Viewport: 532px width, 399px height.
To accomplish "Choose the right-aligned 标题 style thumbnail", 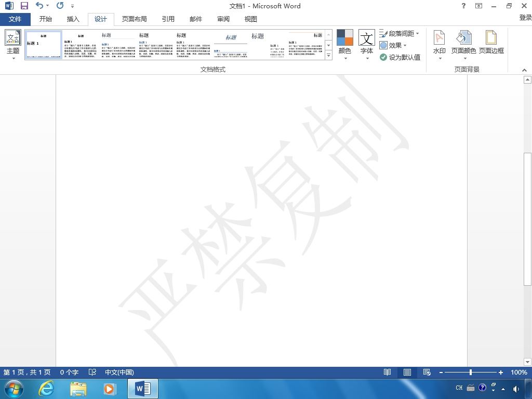I will coord(305,45).
